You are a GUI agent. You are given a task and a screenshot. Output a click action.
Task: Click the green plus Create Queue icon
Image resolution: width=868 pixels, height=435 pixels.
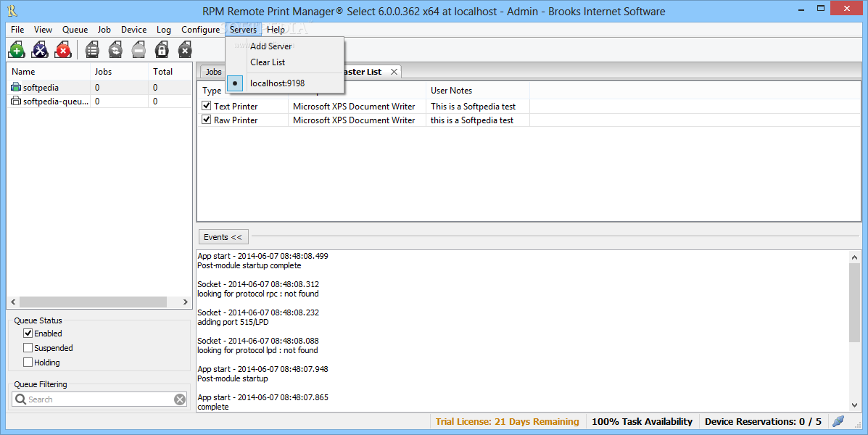[x=17, y=50]
